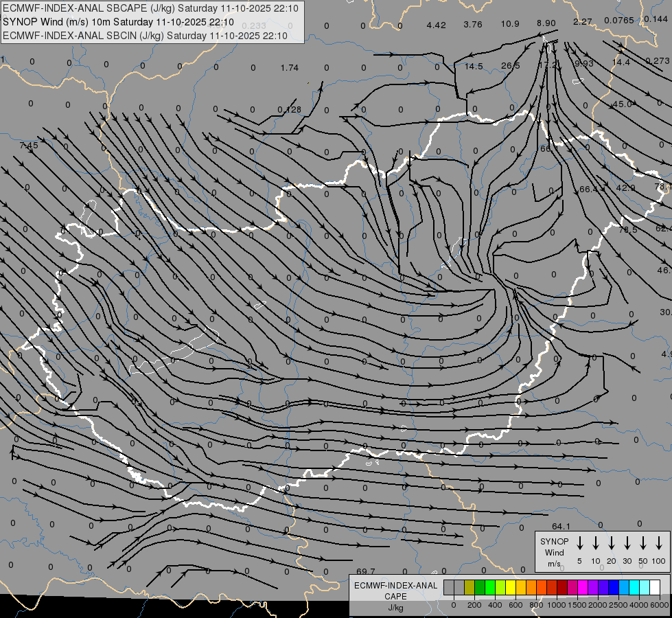This screenshot has width=672, height=618.
Task: Click the 10 m/s wind arrow in legend
Action: pyautogui.click(x=596, y=542)
